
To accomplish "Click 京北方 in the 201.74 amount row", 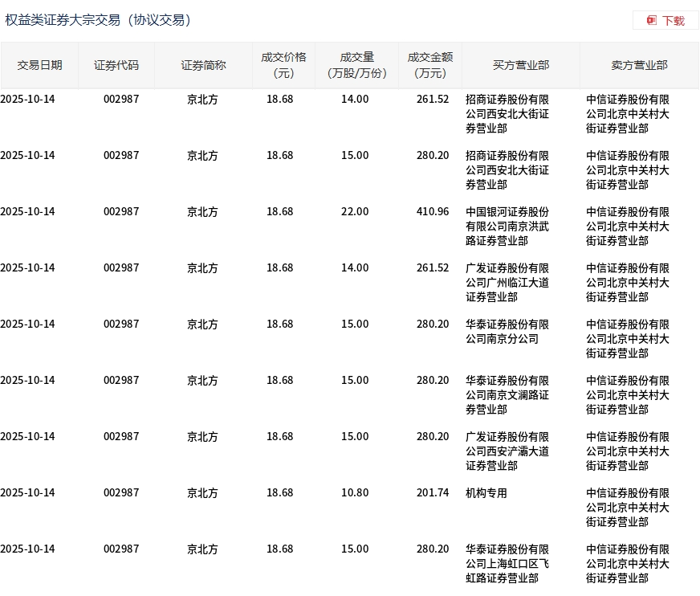I will click(x=202, y=493).
